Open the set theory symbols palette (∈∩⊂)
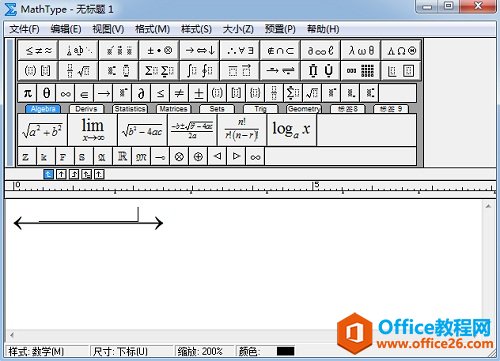 coord(280,50)
